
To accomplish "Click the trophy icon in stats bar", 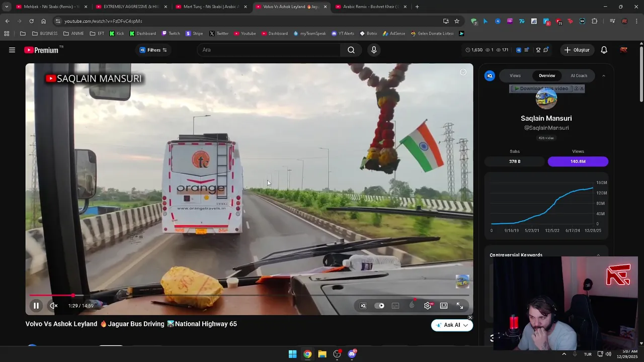I will click(x=538, y=50).
